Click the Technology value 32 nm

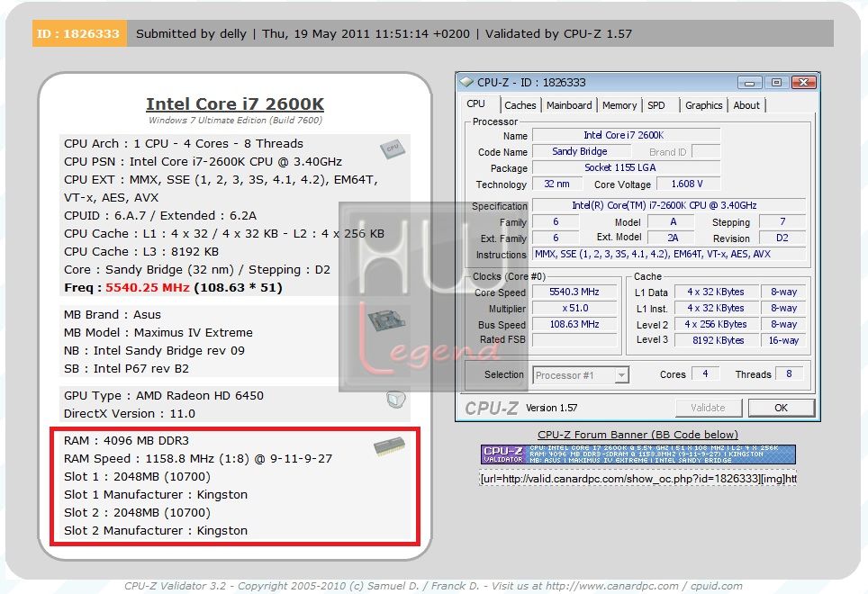[556, 184]
